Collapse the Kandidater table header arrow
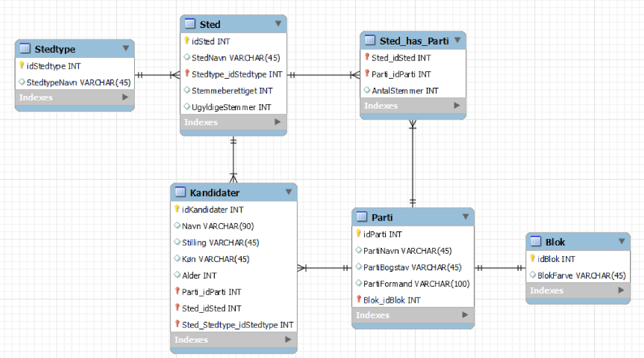The width and height of the screenshot is (644, 358). click(289, 192)
